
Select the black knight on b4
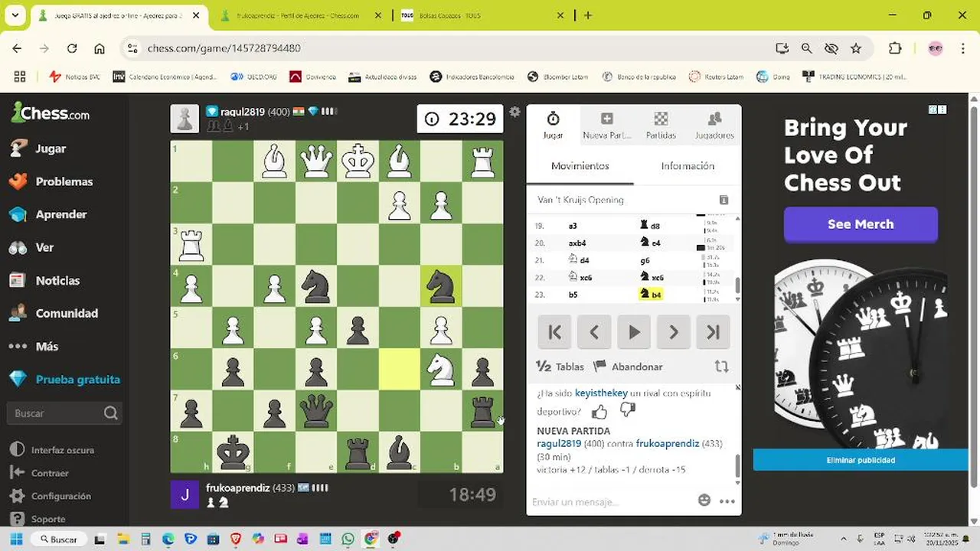tap(441, 286)
